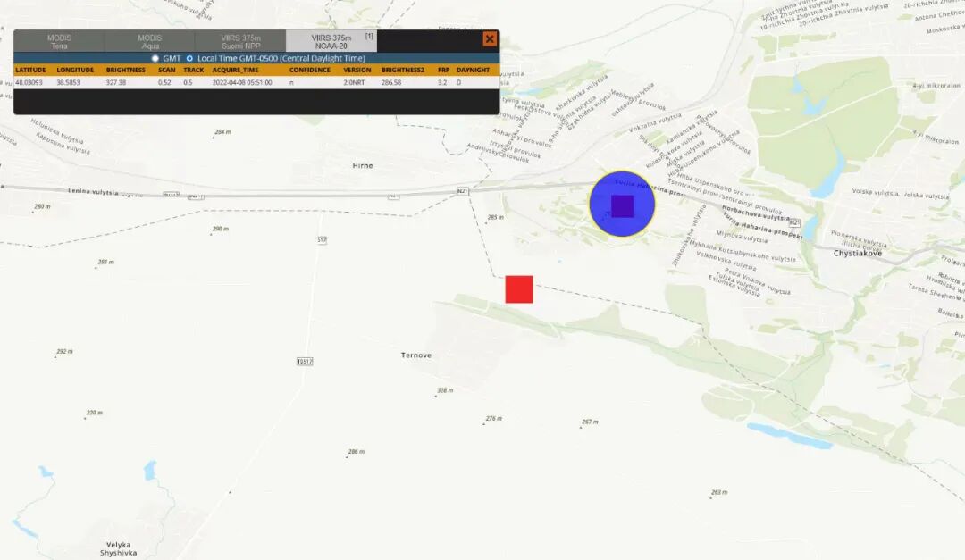The image size is (965, 560).
Task: Select brightness value 327.38
Action: [115, 82]
